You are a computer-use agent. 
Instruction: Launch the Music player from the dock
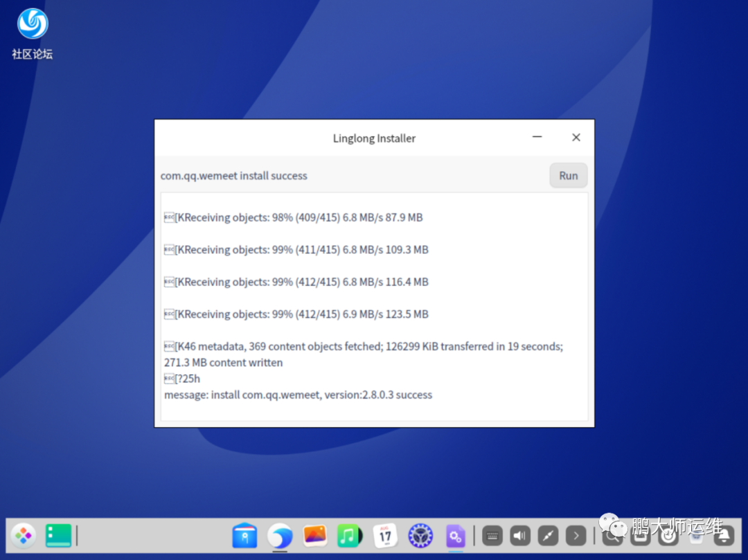(x=350, y=536)
